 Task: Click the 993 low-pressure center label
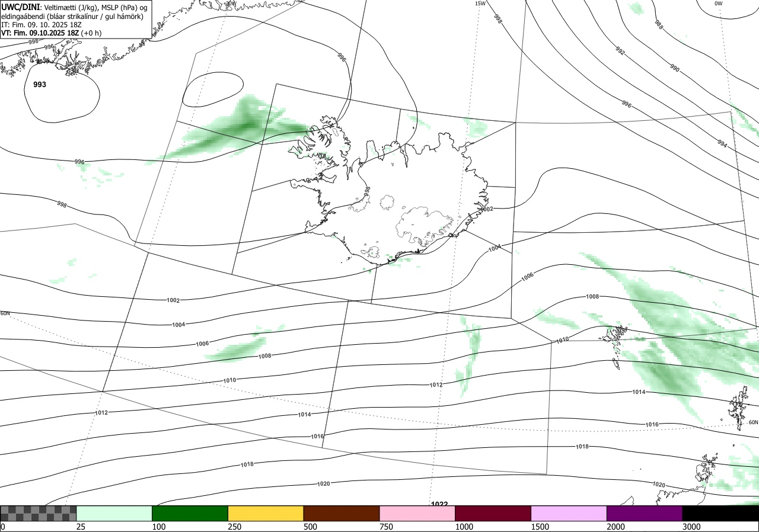[x=40, y=85]
